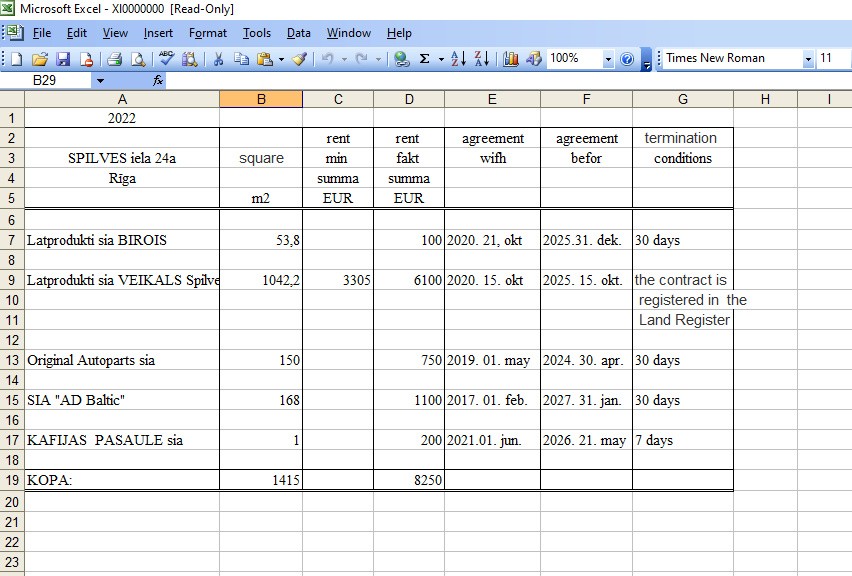Image resolution: width=852 pixels, height=576 pixels.
Task: Click the Format Painter brush icon
Action: coord(299,59)
